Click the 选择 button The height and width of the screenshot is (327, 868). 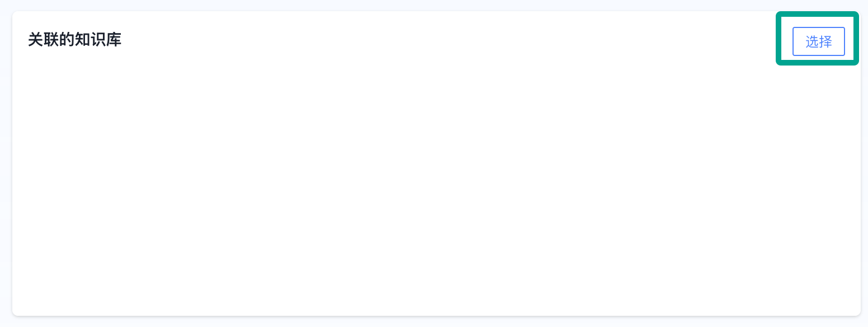(x=818, y=41)
